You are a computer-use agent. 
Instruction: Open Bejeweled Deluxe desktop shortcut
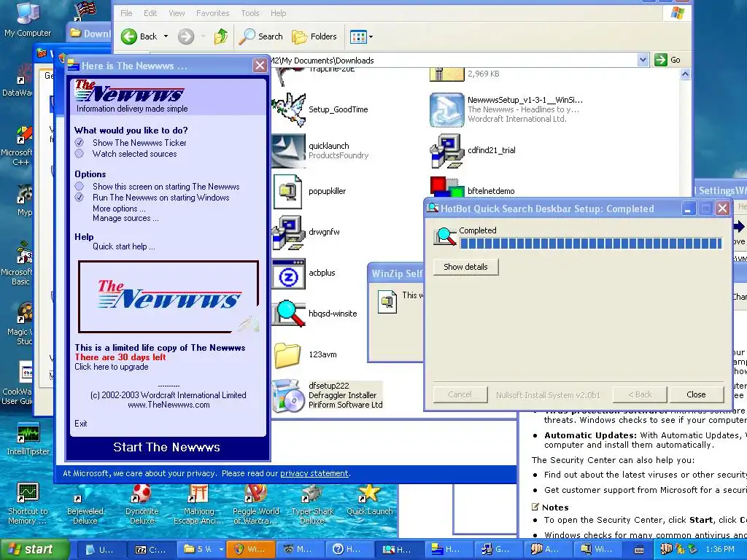click(x=85, y=505)
